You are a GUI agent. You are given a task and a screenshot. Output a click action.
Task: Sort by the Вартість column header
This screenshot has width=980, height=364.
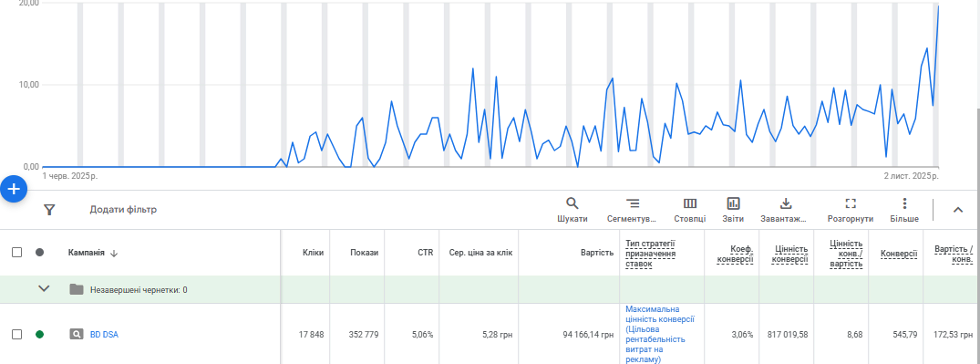tap(597, 253)
